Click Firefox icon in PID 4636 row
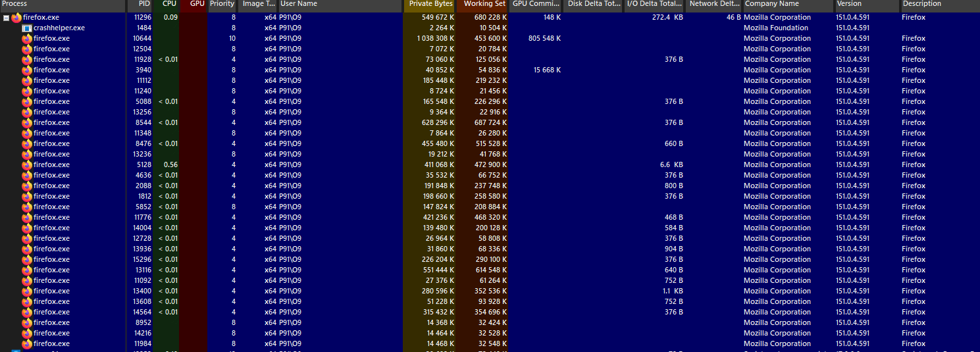This screenshot has width=980, height=352. pyautogui.click(x=27, y=176)
